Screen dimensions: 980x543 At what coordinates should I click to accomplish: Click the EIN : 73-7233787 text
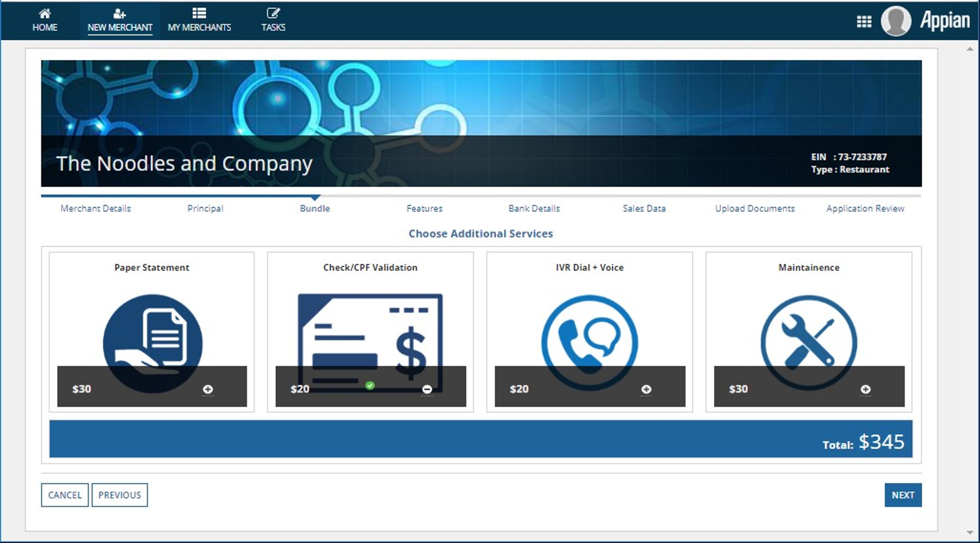tap(849, 157)
